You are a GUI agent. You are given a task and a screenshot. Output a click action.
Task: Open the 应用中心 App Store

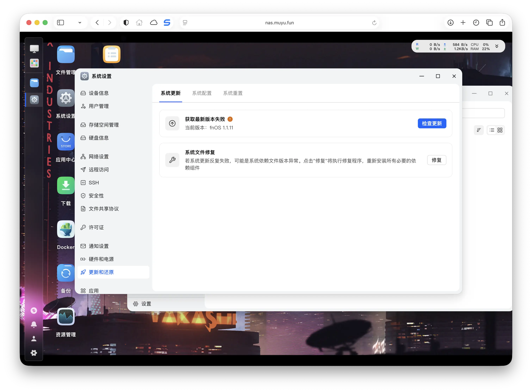click(66, 142)
